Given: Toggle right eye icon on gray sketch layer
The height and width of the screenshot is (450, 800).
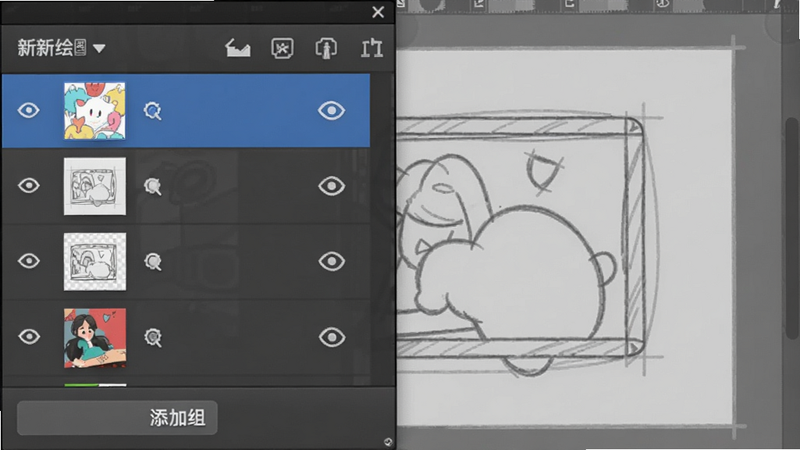Looking at the screenshot, I should click(332, 186).
